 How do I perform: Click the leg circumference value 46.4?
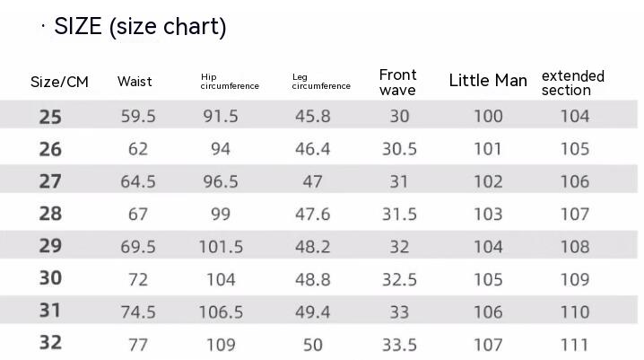[x=312, y=149]
